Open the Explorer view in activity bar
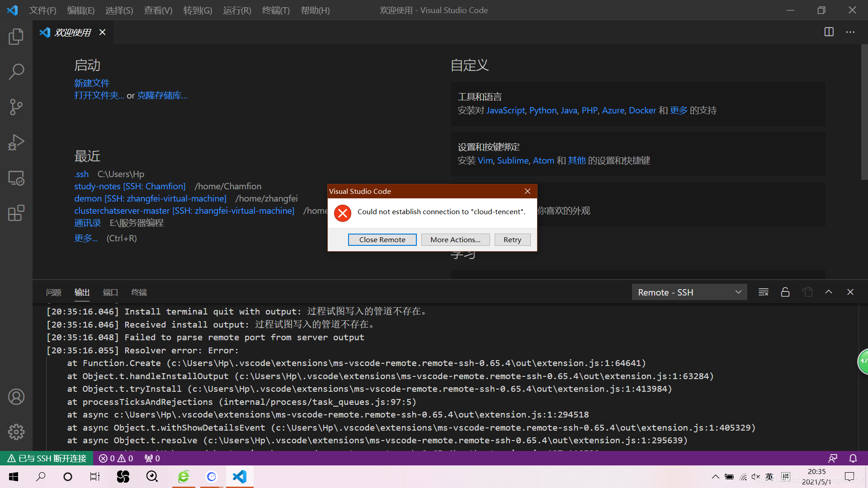The width and height of the screenshot is (868, 488). click(16, 37)
